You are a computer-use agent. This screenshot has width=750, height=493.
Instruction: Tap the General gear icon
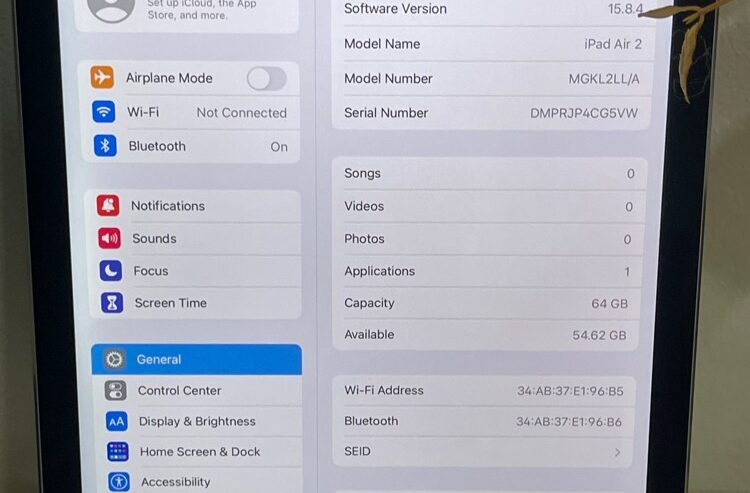pos(114,359)
